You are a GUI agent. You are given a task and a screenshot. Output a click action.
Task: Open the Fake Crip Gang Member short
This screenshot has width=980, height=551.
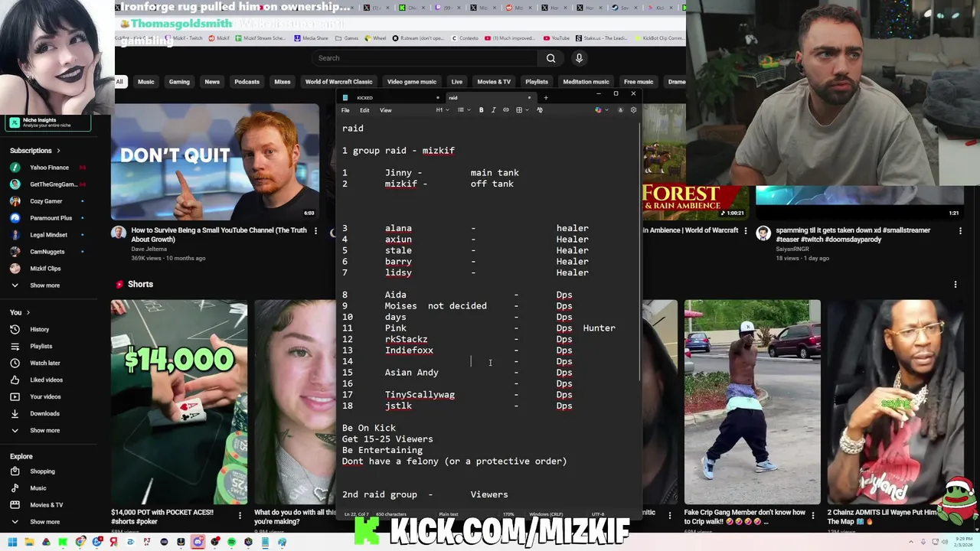point(752,403)
